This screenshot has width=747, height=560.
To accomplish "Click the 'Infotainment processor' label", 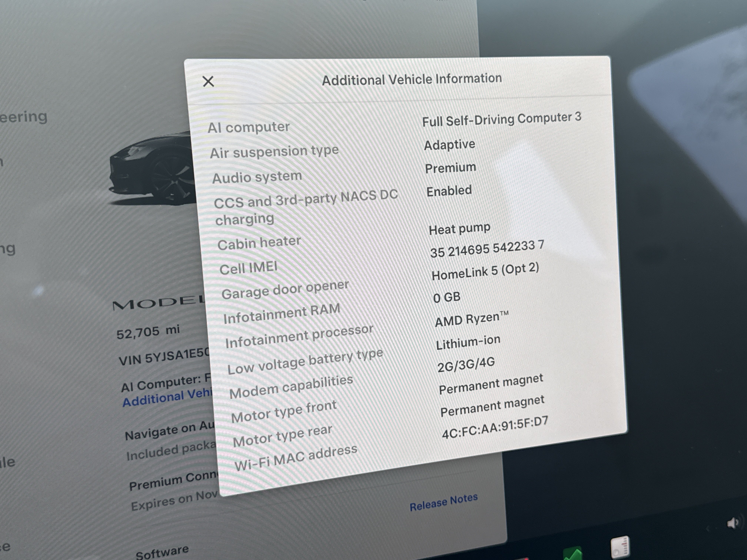I will click(299, 336).
